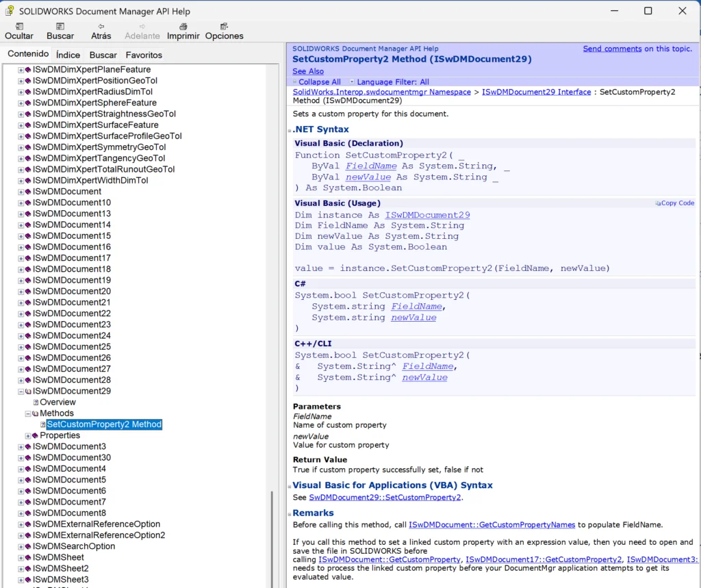Go back with Atrás toolbar button
Viewport: 701px width, 588px height.
pos(101,31)
